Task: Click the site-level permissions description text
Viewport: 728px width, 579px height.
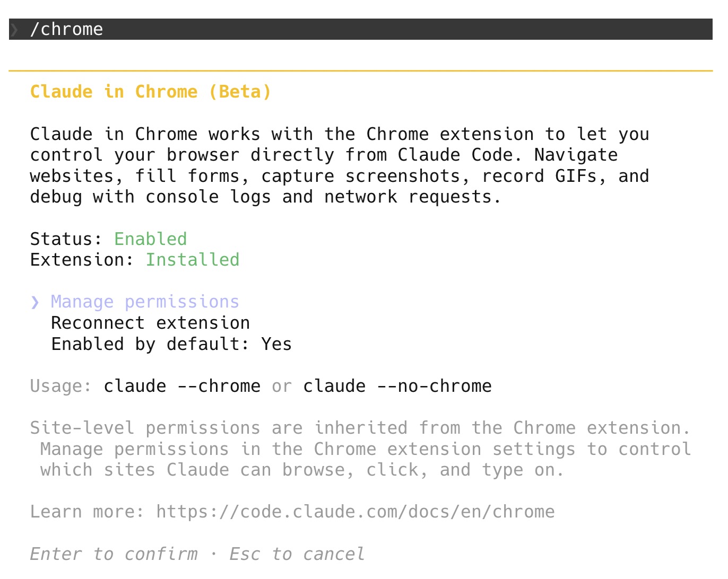Action: point(360,449)
